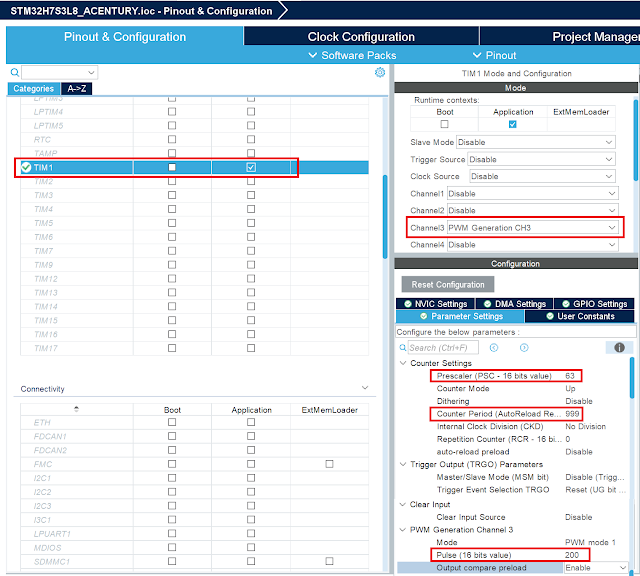The width and height of the screenshot is (640, 576).
Task: Click the green check icon beside TIM1
Action: (x=26, y=167)
